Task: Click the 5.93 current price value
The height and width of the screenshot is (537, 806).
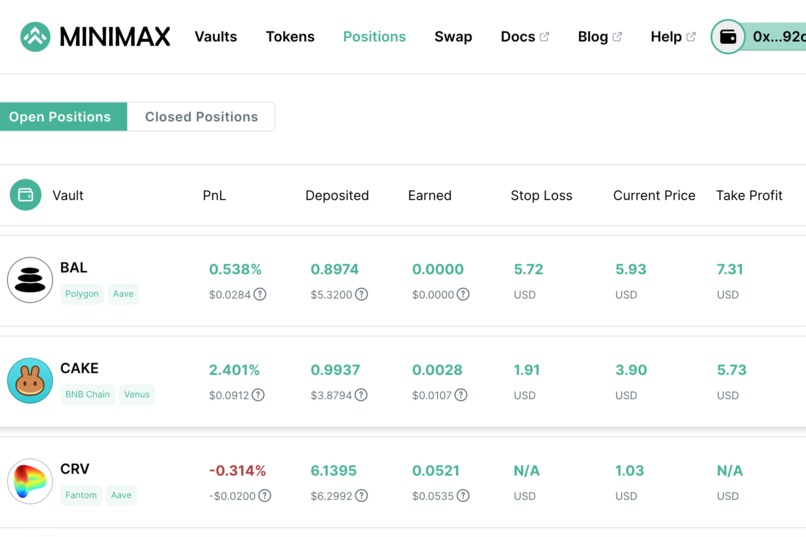Action: [x=631, y=269]
